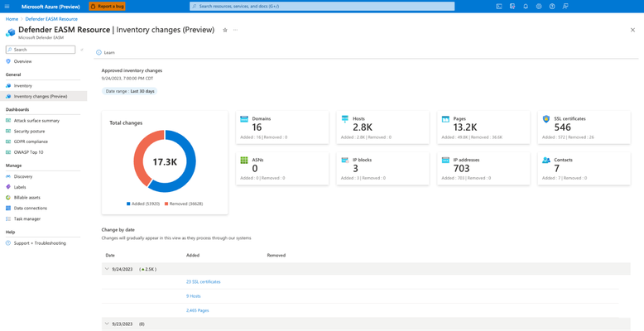Click the Hosts card icon
Image resolution: width=644 pixels, height=331 pixels.
point(345,119)
